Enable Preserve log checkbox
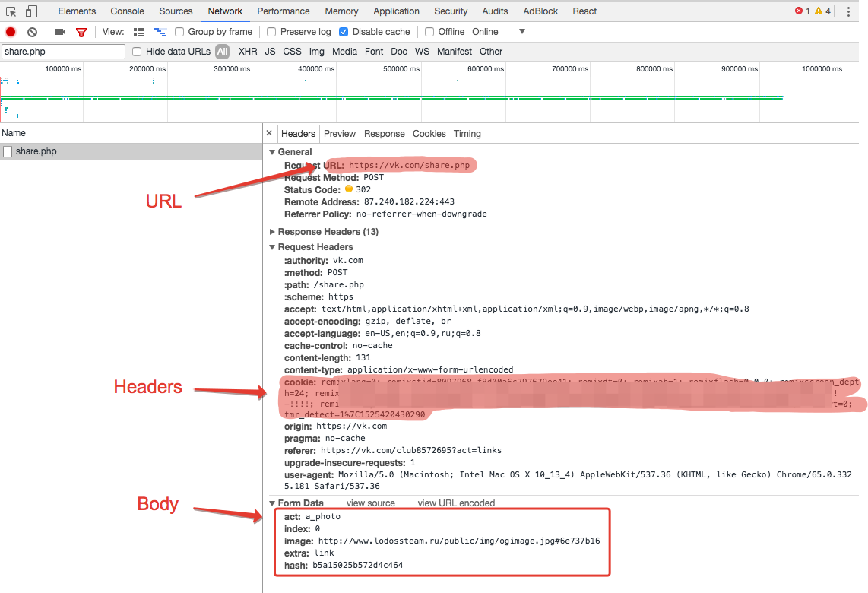 click(271, 32)
